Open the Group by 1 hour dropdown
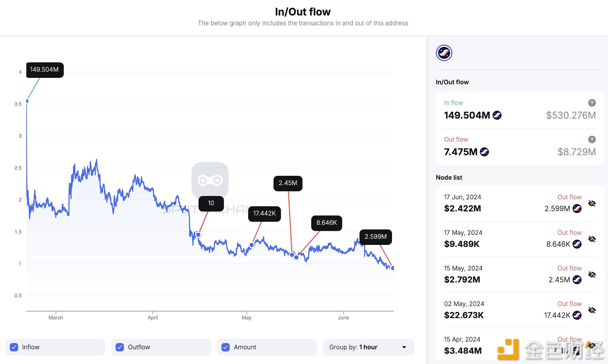The width and height of the screenshot is (608, 364). pos(368,347)
